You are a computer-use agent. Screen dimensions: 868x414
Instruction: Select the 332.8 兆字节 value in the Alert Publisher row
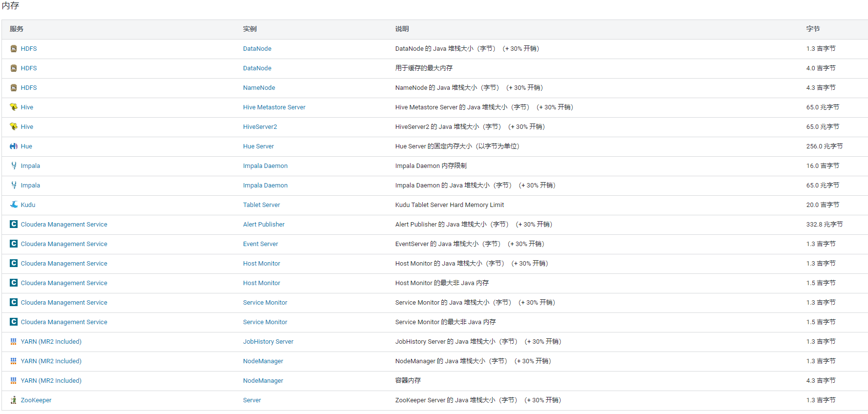click(825, 225)
